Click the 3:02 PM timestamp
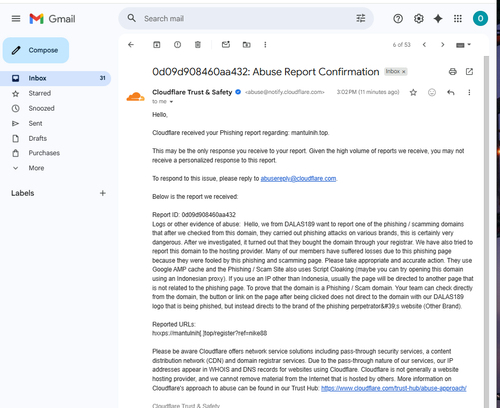The image size is (500, 408). [368, 92]
